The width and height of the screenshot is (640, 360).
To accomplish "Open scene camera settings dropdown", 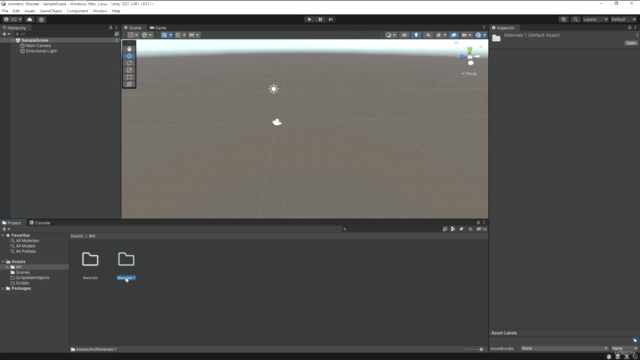I will click(466, 35).
